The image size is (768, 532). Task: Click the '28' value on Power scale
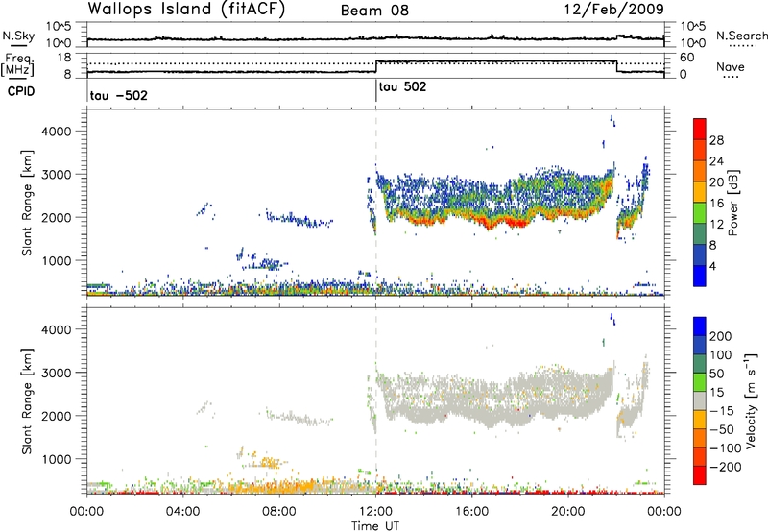tap(716, 140)
